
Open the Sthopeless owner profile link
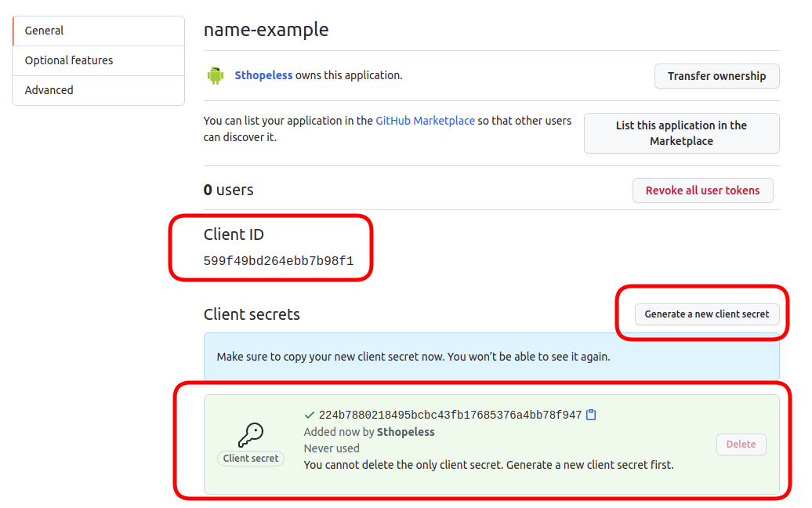(x=263, y=75)
